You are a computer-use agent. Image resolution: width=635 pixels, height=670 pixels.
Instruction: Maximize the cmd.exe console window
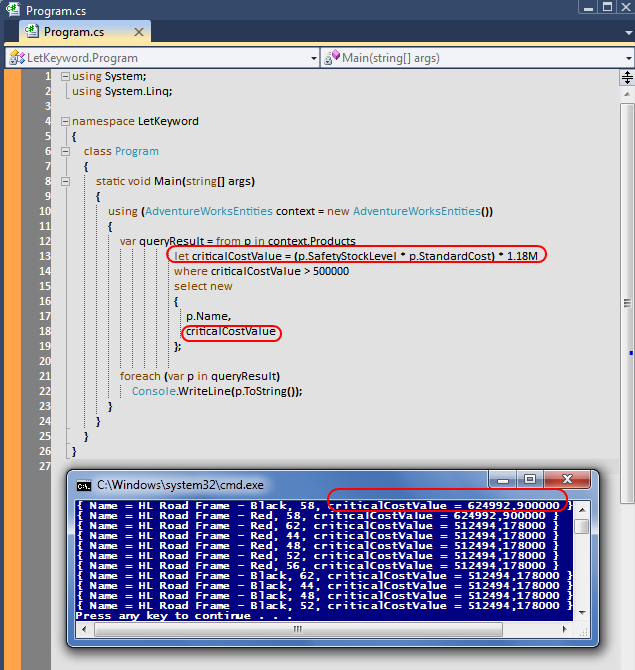pos(530,479)
